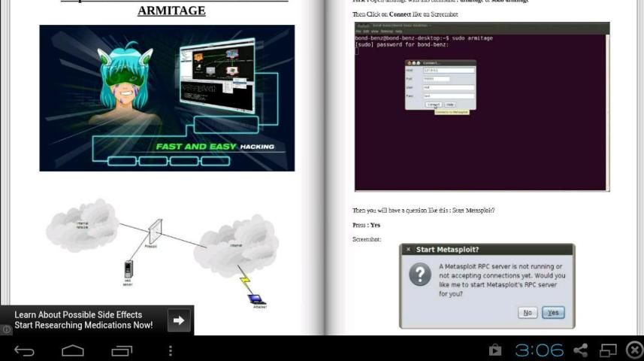Tap the network diagram image

pos(162,248)
